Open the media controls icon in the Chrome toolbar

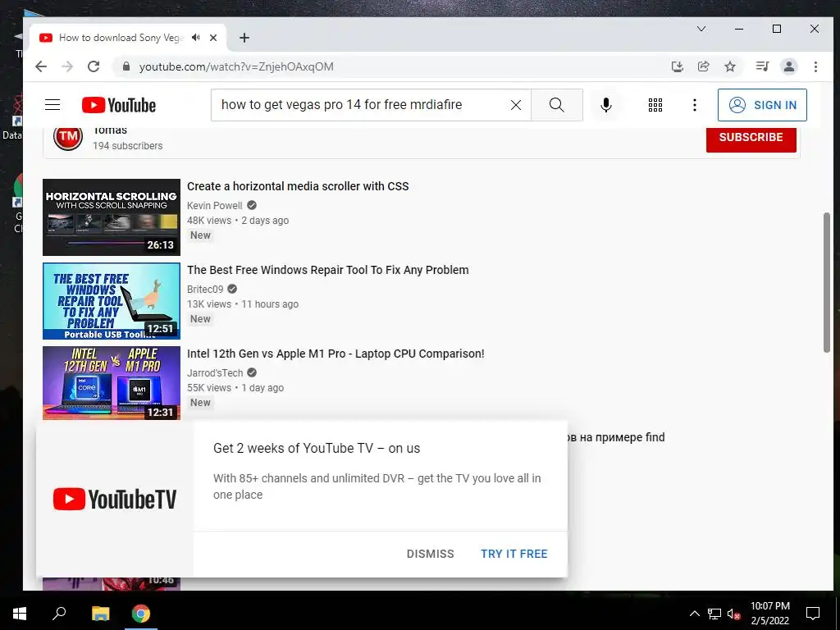[x=762, y=66]
